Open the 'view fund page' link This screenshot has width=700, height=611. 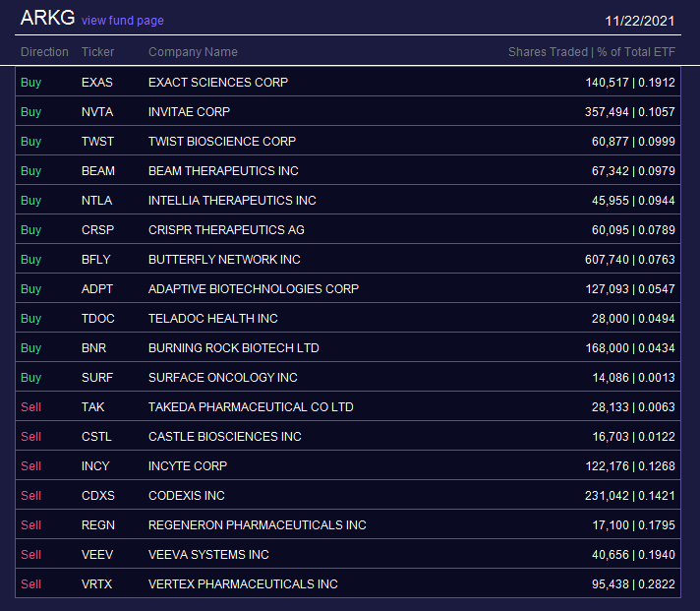(122, 21)
